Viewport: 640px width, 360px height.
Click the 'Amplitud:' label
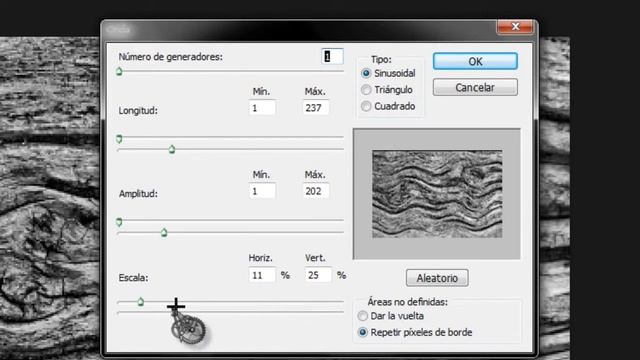tap(138, 193)
